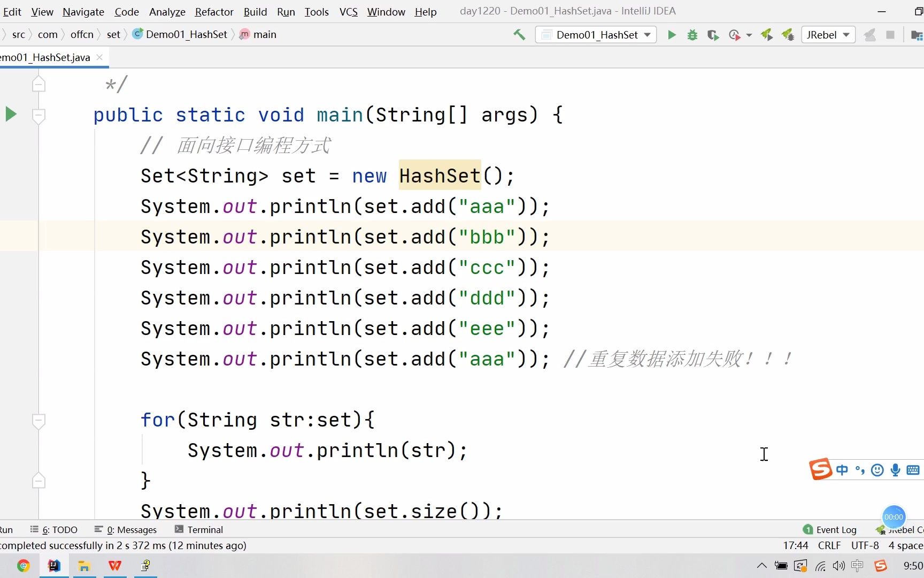Screen dimensions: 924x578
Task: Open the Analyze menu
Action: pos(167,12)
